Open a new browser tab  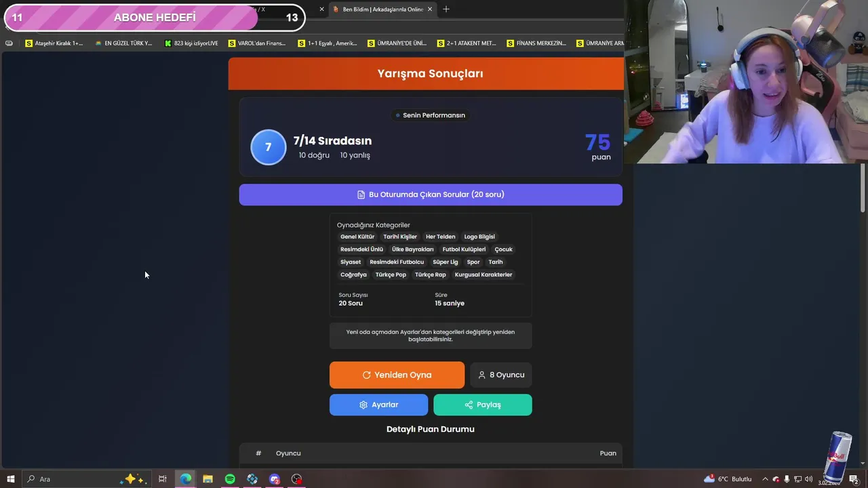(446, 9)
